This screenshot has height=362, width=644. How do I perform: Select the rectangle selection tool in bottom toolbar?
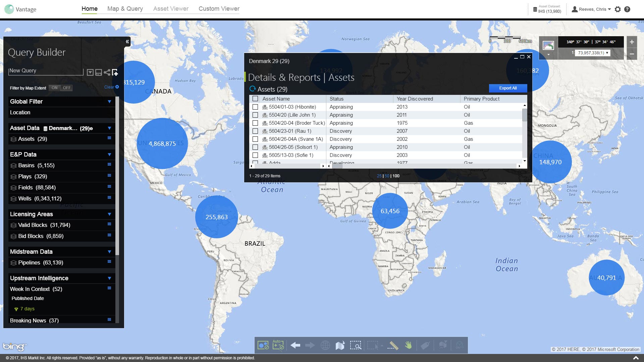pos(373,345)
